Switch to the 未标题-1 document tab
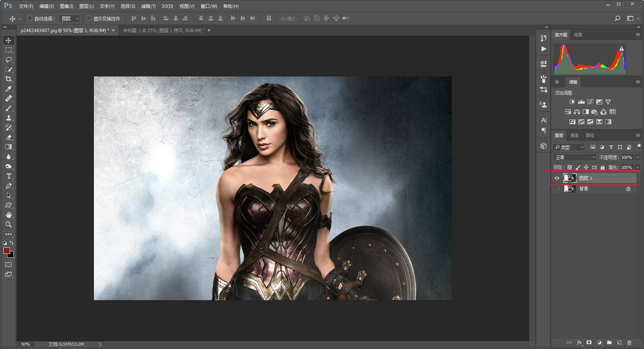The image size is (644, 349). pyautogui.click(x=164, y=31)
